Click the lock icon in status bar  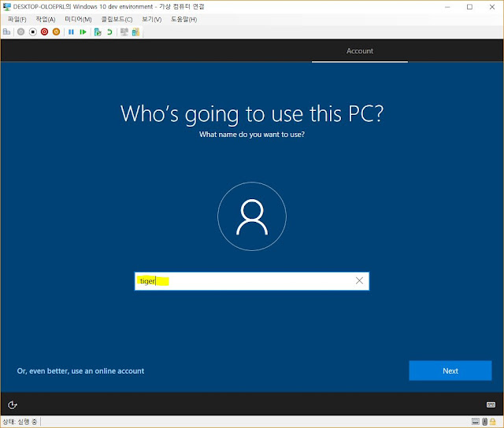[493, 422]
